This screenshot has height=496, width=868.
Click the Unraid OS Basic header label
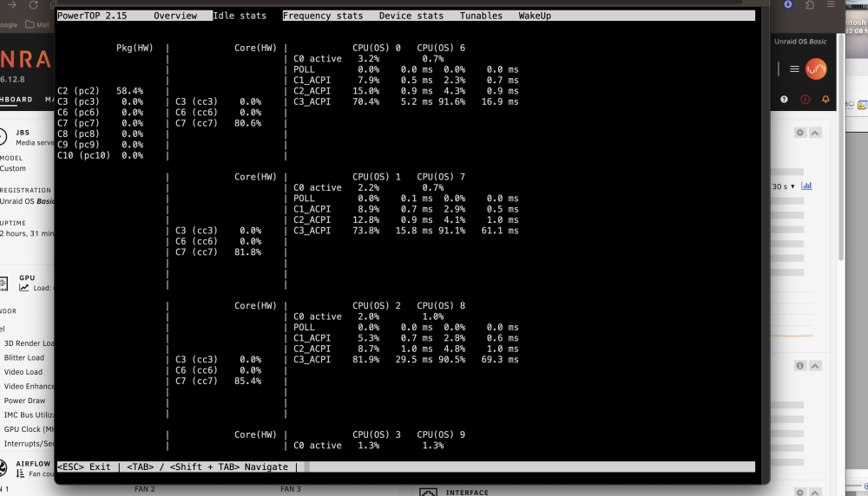(800, 42)
